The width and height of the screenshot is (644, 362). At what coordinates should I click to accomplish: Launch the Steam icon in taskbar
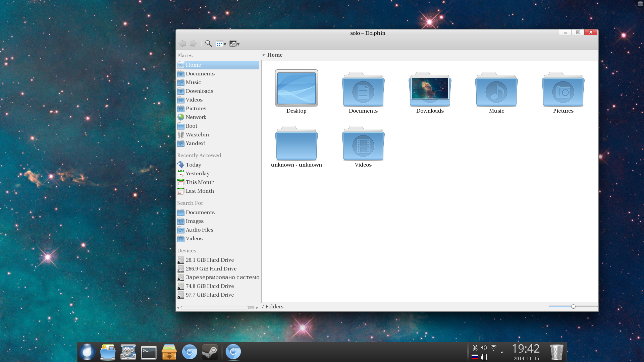210,352
